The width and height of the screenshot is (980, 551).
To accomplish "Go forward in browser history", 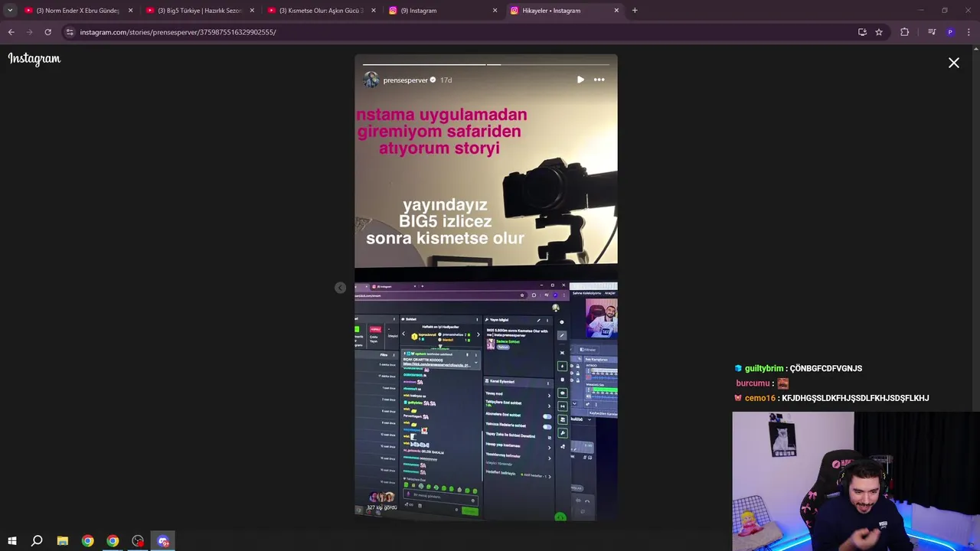I will 29,32.
